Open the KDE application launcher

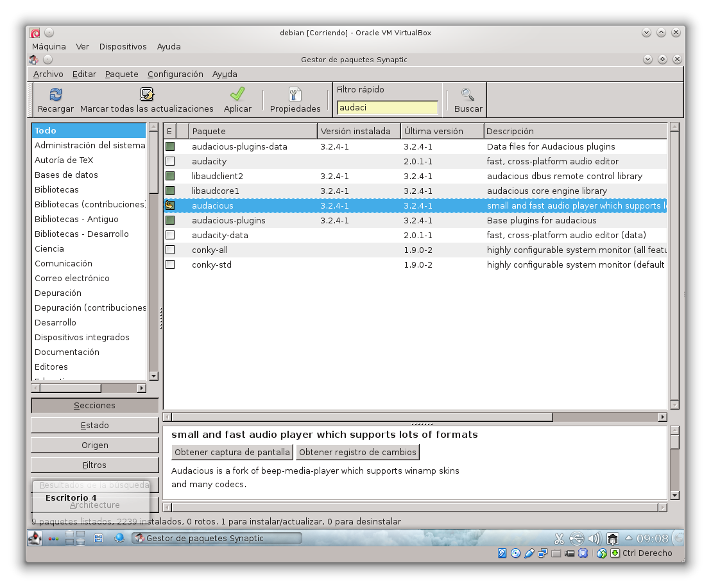35,538
